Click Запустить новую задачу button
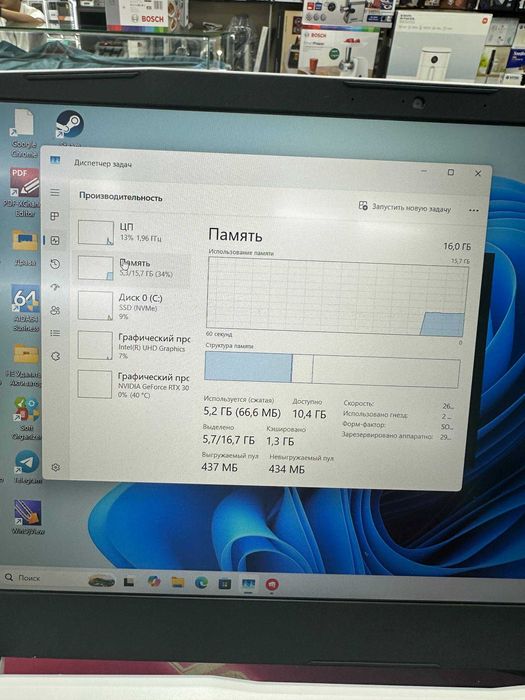The width and height of the screenshot is (525, 700). pos(405,208)
